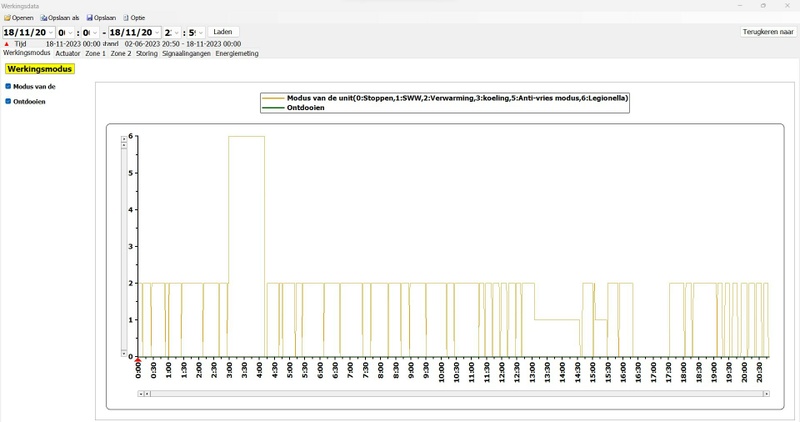Click the Ontdooien legend entry
Screen dimensions: 800x422
pyautogui.click(x=293, y=108)
